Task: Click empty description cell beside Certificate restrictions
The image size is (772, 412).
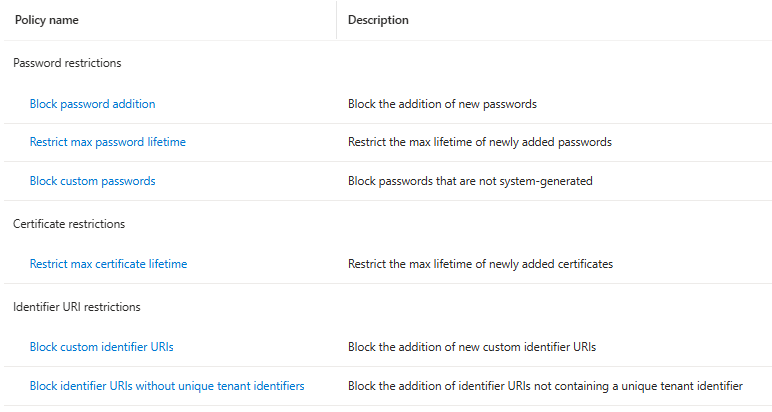Action: (x=550, y=224)
